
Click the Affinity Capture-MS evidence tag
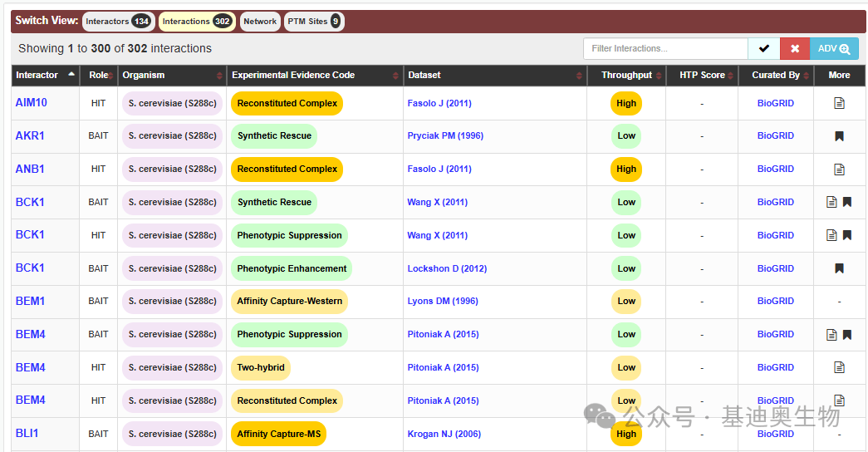coord(279,434)
